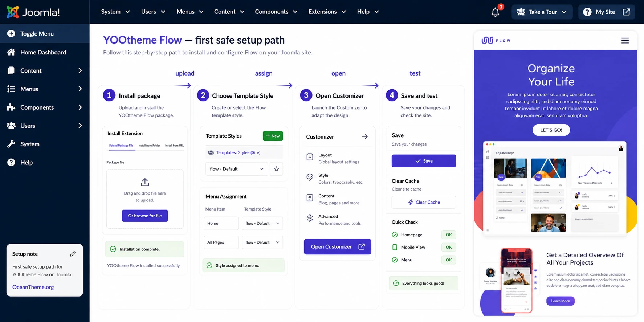Open the notifications bell
Viewport: 644px width, 322px height.
496,12
